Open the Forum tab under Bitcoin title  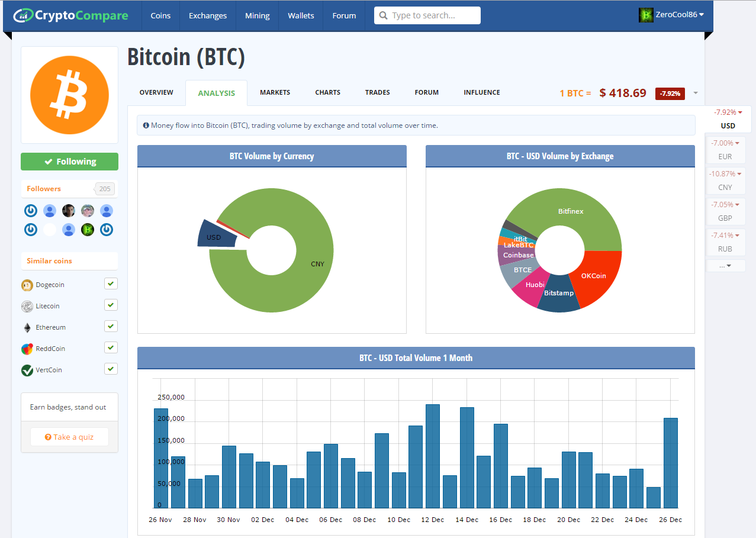427,93
